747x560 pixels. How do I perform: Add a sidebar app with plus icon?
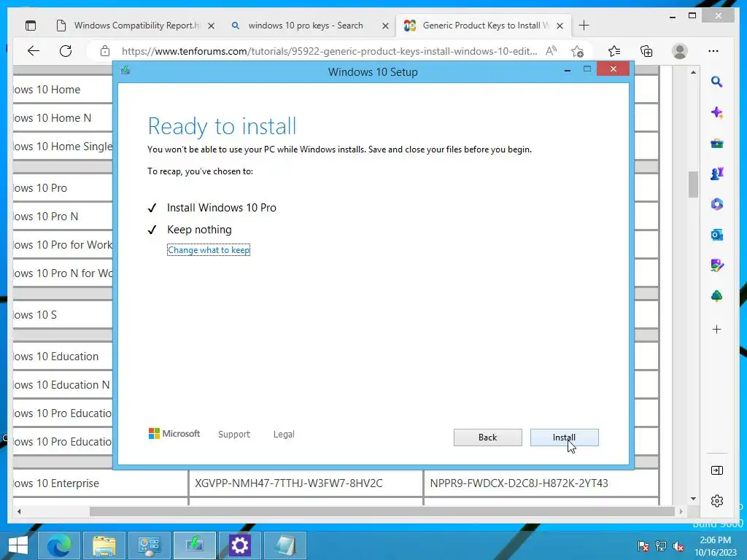(717, 329)
